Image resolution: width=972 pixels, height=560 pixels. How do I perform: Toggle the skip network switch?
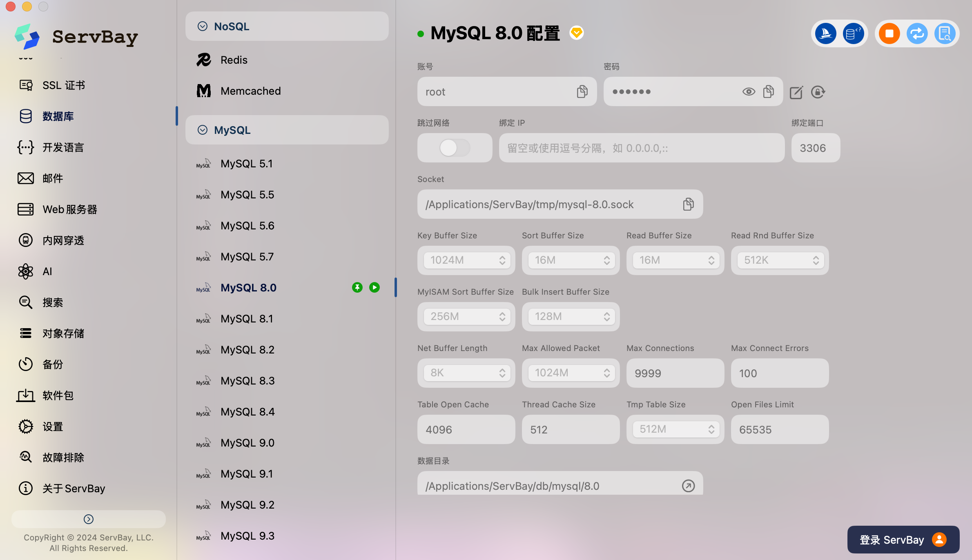coord(455,148)
